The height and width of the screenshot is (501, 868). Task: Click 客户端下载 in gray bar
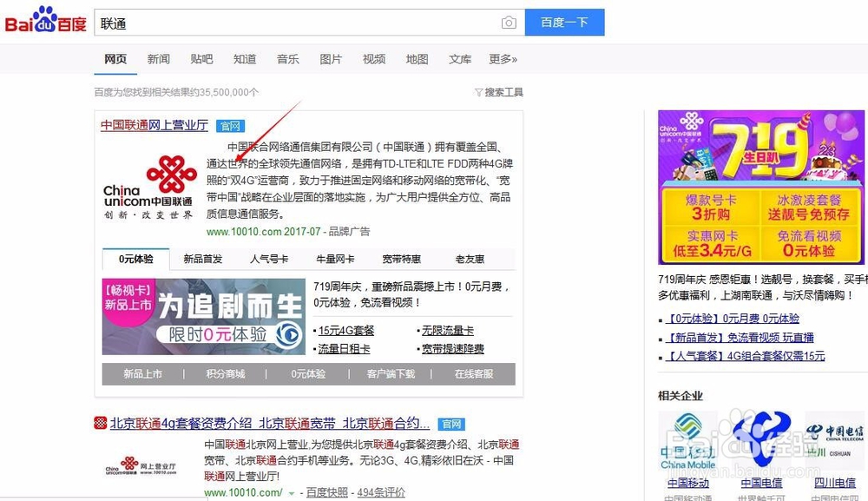click(x=391, y=374)
